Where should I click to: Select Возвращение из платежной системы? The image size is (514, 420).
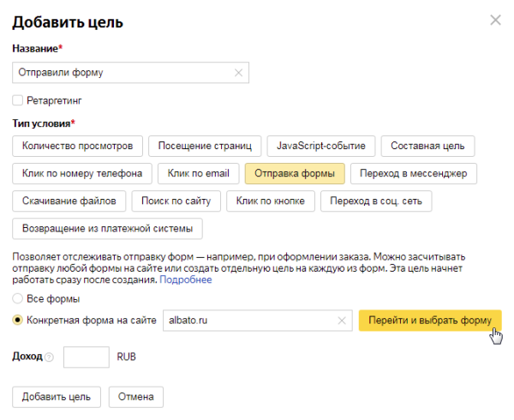[107, 229]
